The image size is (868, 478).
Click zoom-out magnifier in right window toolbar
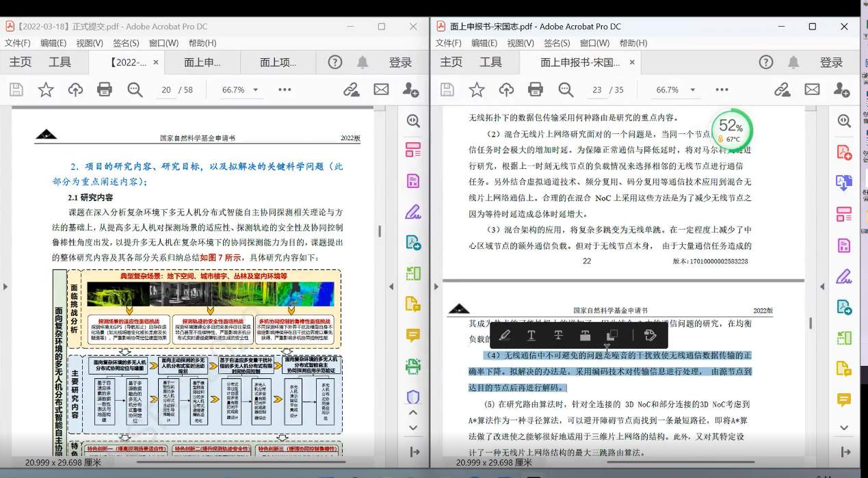(x=566, y=90)
